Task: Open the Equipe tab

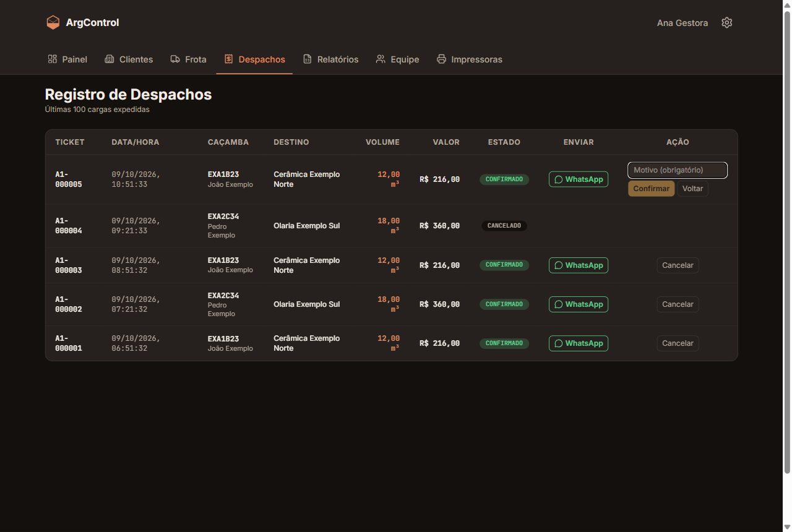Action: (397, 59)
